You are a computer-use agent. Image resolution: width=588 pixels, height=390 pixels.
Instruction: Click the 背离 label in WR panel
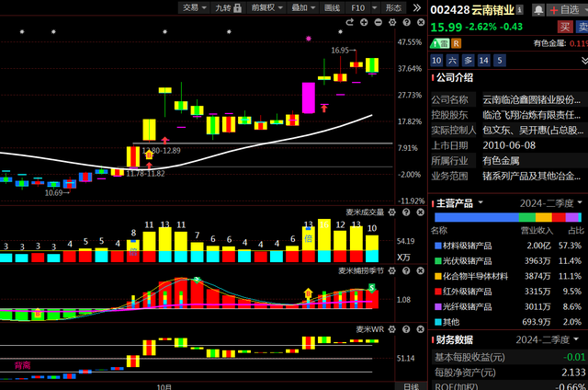[x=22, y=365]
